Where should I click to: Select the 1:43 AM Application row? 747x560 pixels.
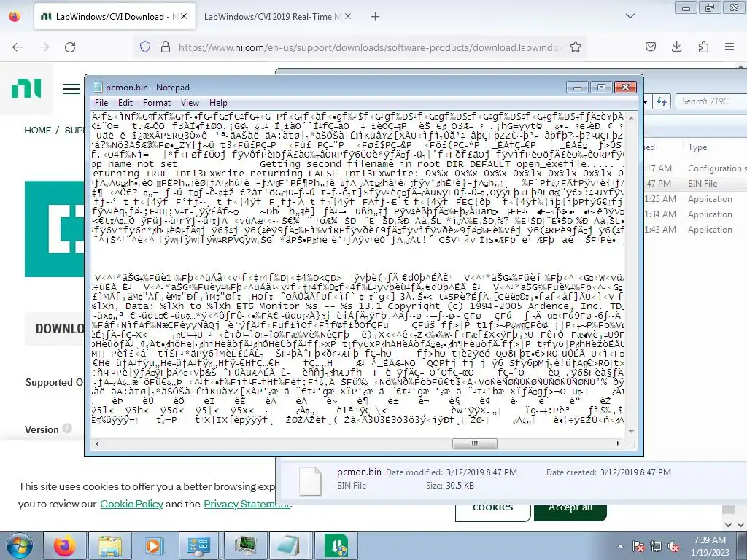[x=695, y=230]
